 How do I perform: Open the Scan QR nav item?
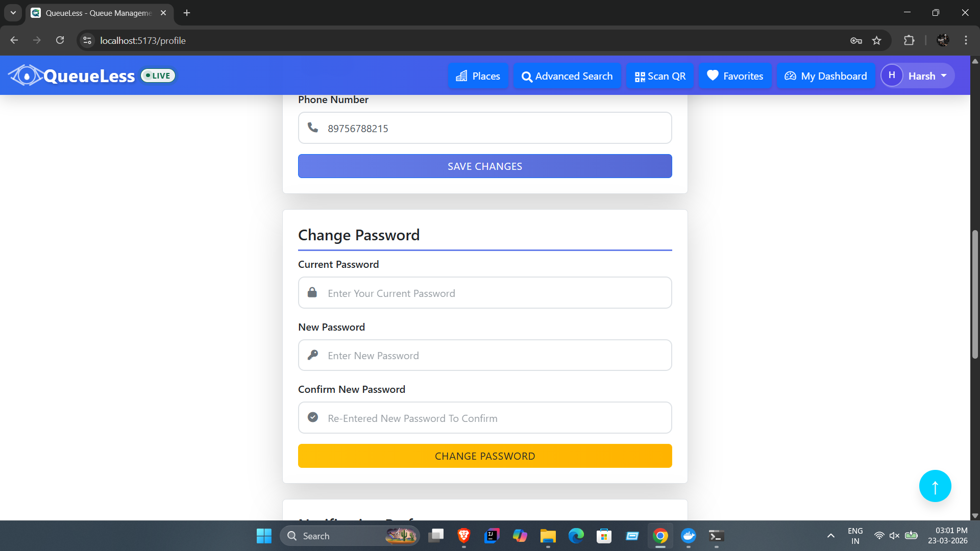(x=660, y=76)
